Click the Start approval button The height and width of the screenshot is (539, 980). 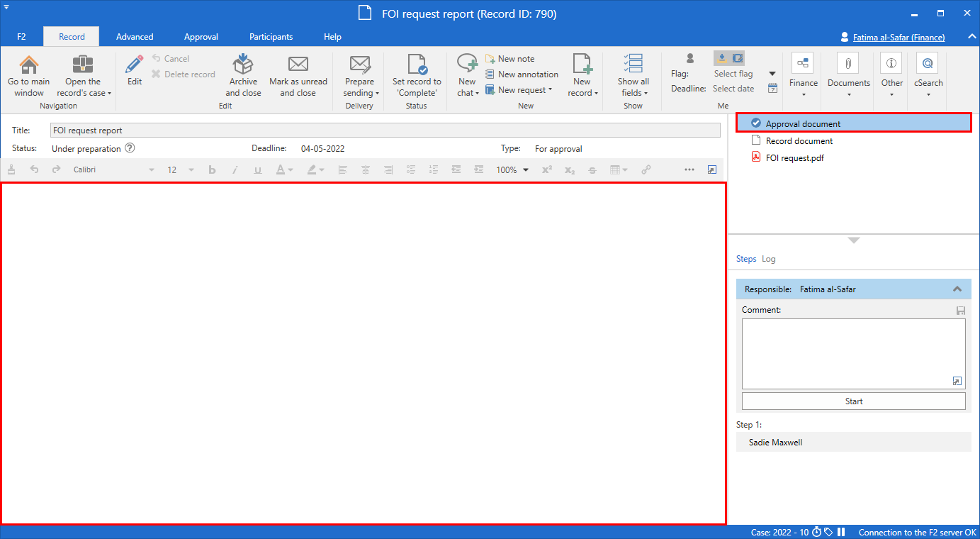click(x=854, y=401)
